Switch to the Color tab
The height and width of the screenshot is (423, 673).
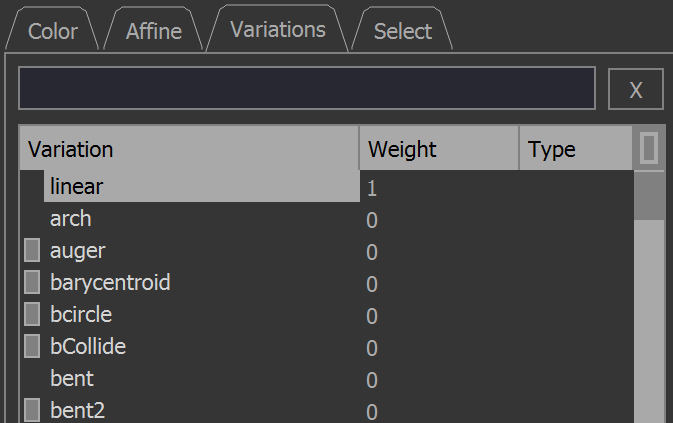coord(52,31)
